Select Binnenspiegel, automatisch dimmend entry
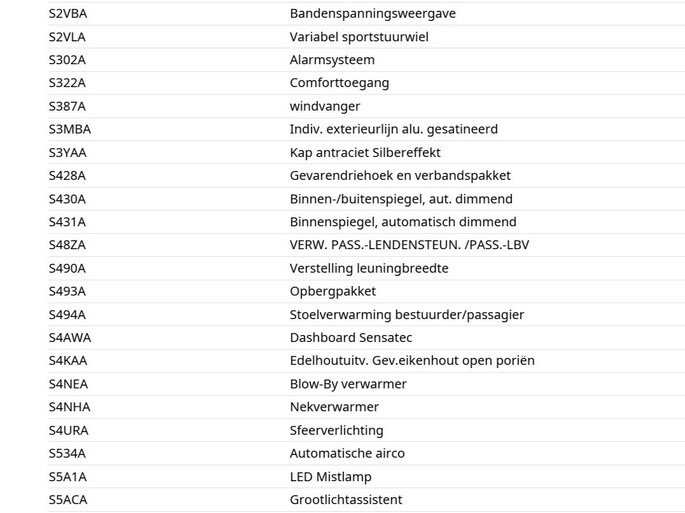Screen dimensions: 685x513 tap(403, 222)
